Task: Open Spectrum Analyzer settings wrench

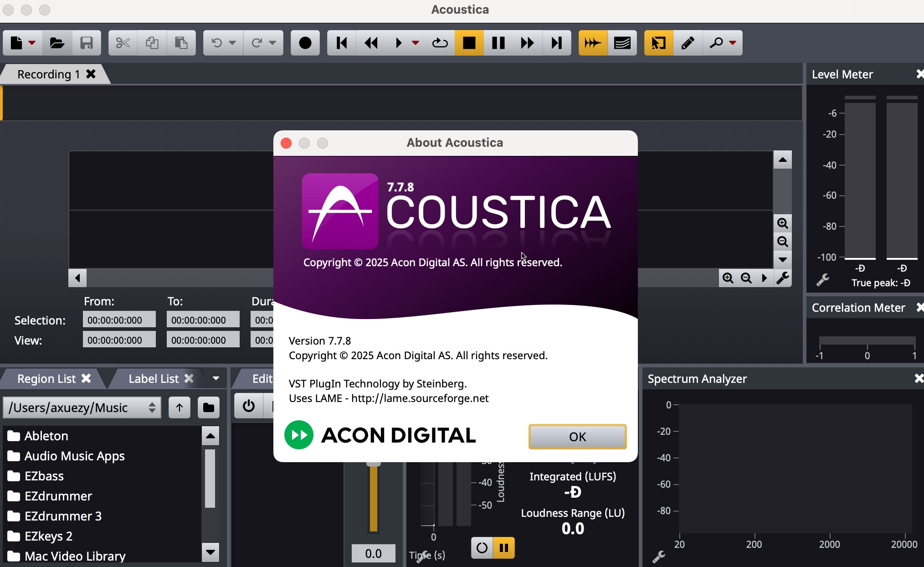Action: click(x=659, y=556)
